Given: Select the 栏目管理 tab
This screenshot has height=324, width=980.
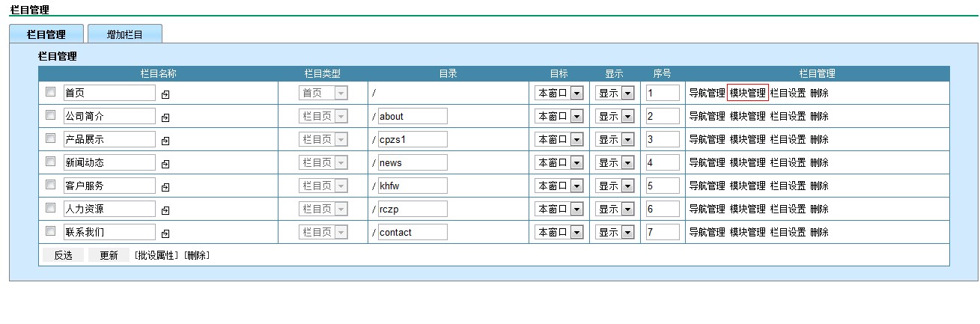Looking at the screenshot, I should (x=46, y=34).
